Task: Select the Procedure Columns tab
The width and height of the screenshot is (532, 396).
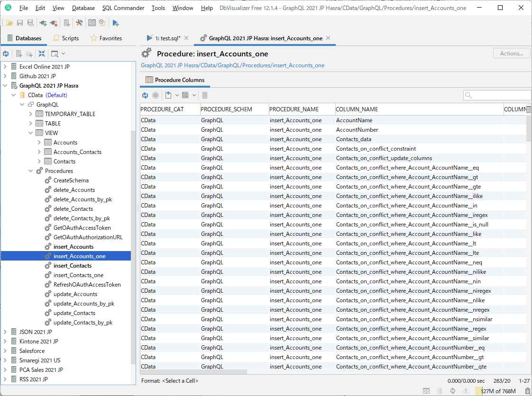Action: coord(175,80)
